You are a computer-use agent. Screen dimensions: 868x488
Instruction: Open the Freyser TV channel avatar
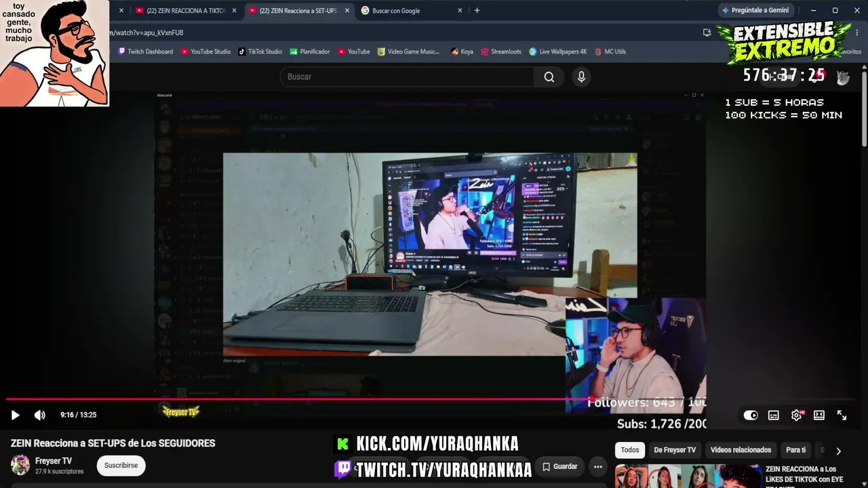[x=20, y=465]
